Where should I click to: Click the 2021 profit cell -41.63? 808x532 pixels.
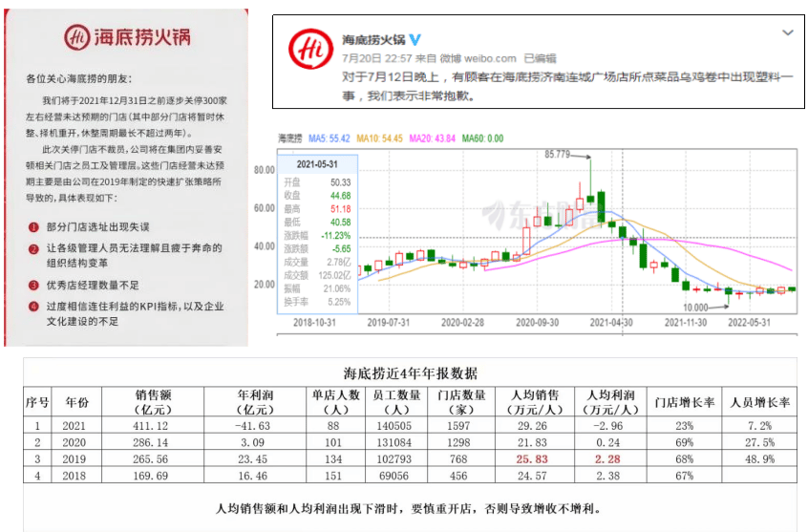(255, 426)
